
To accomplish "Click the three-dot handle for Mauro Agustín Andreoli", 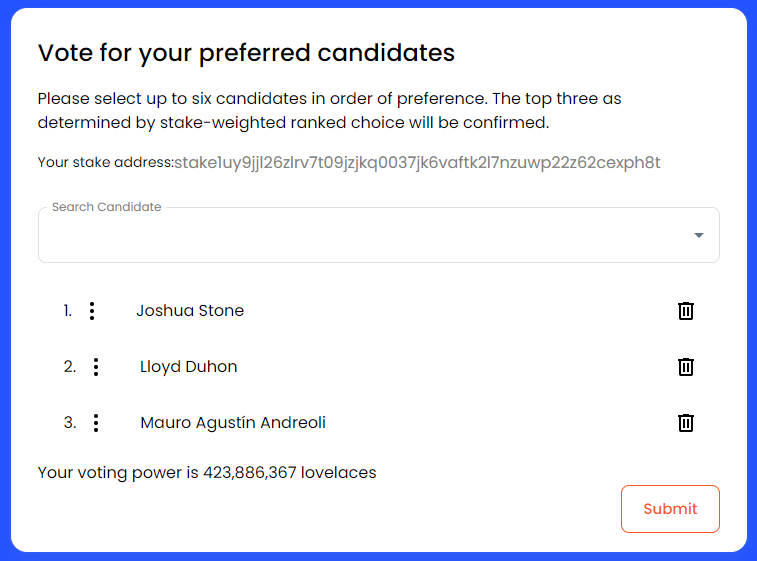I will [96, 423].
